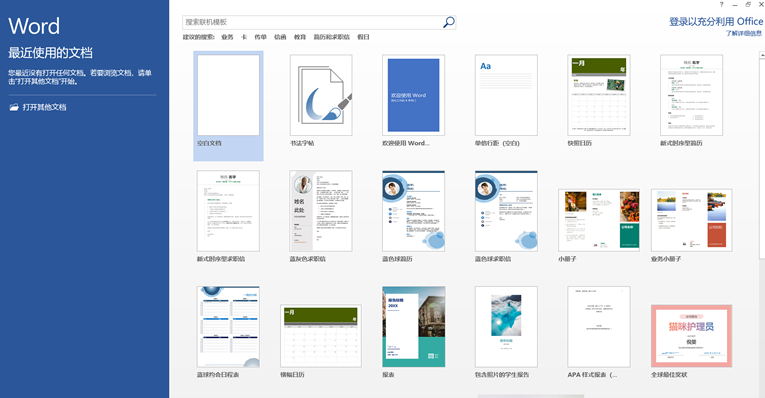Click the template list scroll-up arrow
The image size is (765, 398).
click(x=762, y=55)
